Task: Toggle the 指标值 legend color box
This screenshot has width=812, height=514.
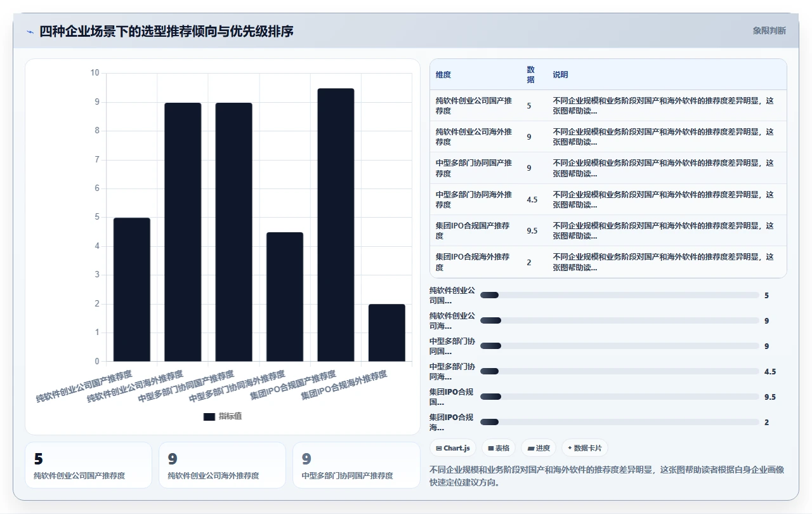Action: 209,417
